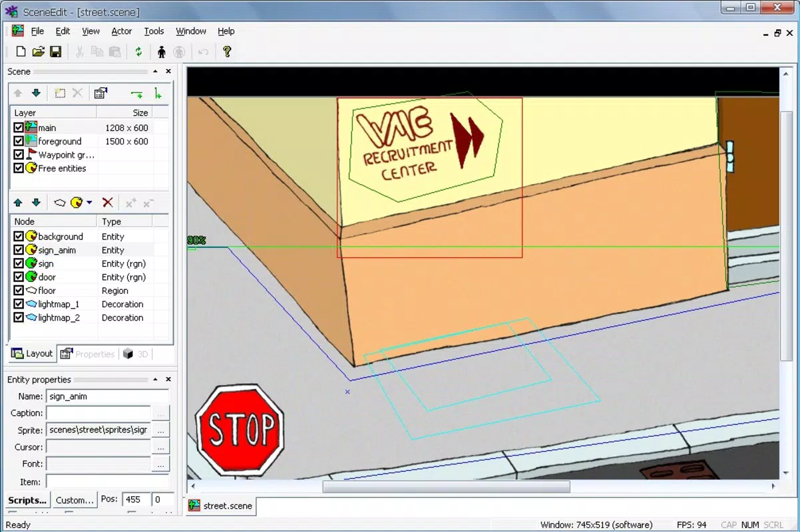Click the Size column header
Viewport: 800px width, 532px height.
point(124,112)
